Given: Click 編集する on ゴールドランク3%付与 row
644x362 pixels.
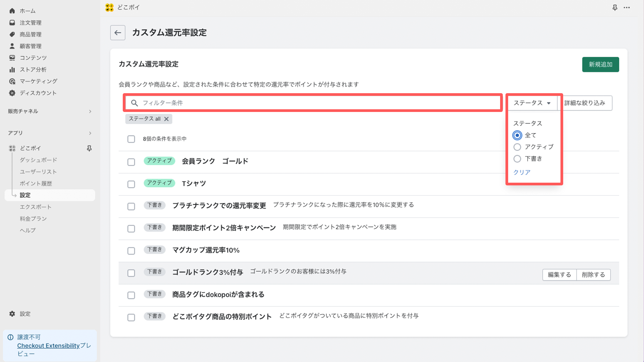Looking at the screenshot, I should (559, 275).
